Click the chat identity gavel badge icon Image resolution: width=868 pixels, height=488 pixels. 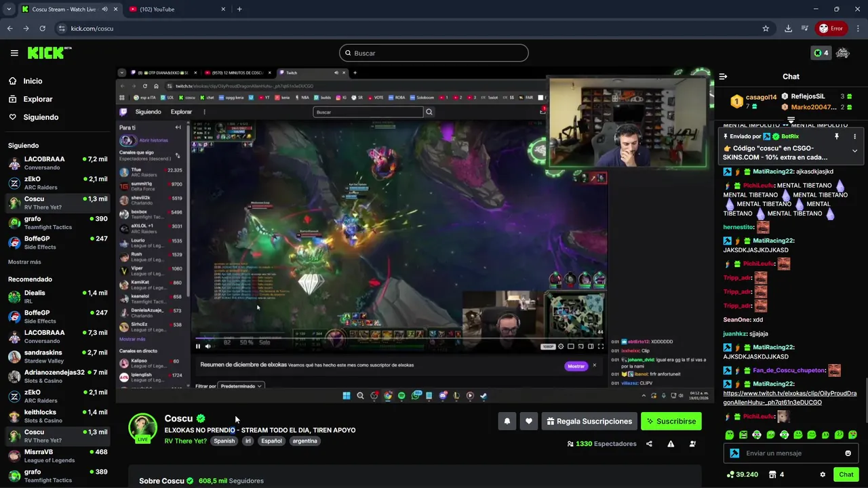point(734,453)
